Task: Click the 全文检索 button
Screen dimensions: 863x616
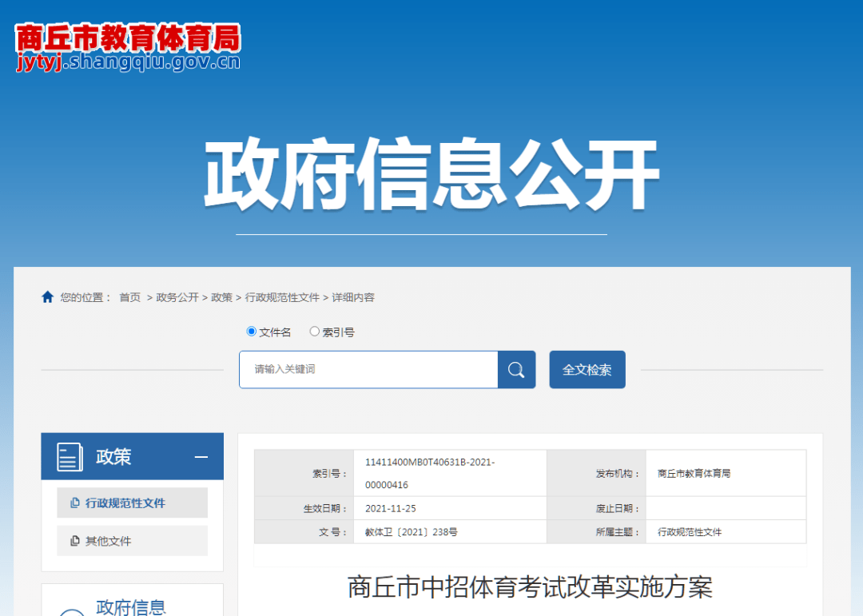Action: point(587,369)
